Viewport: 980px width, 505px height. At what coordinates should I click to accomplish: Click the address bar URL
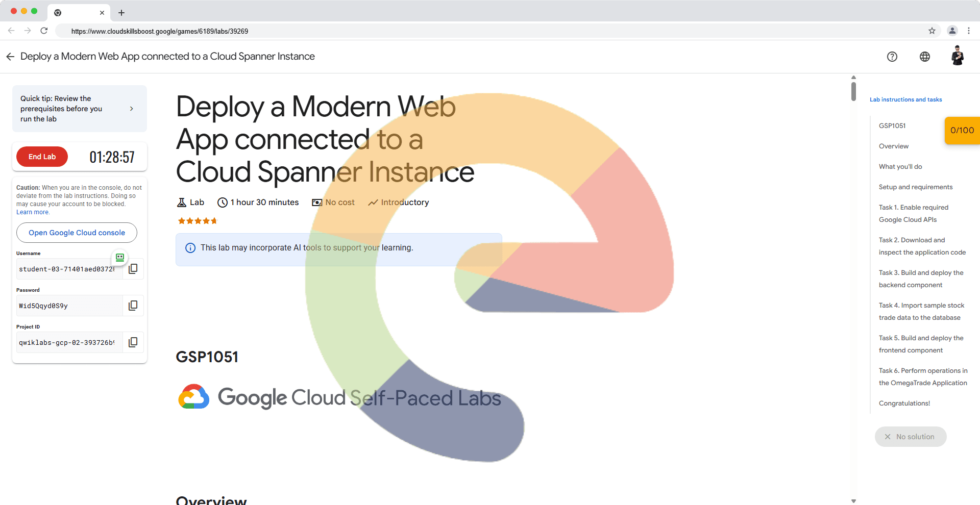point(160,31)
